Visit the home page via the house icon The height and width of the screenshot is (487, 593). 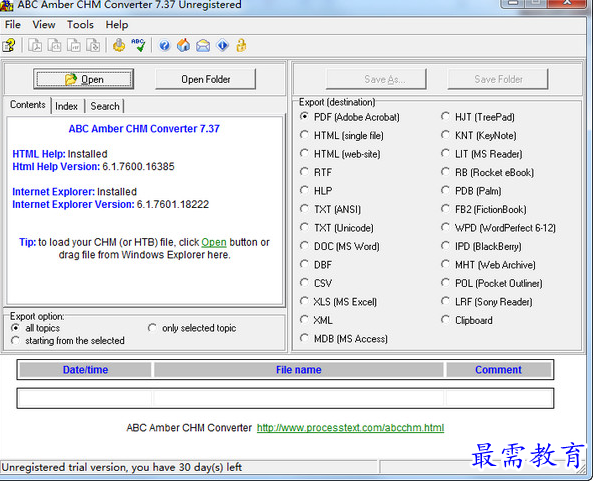184,45
